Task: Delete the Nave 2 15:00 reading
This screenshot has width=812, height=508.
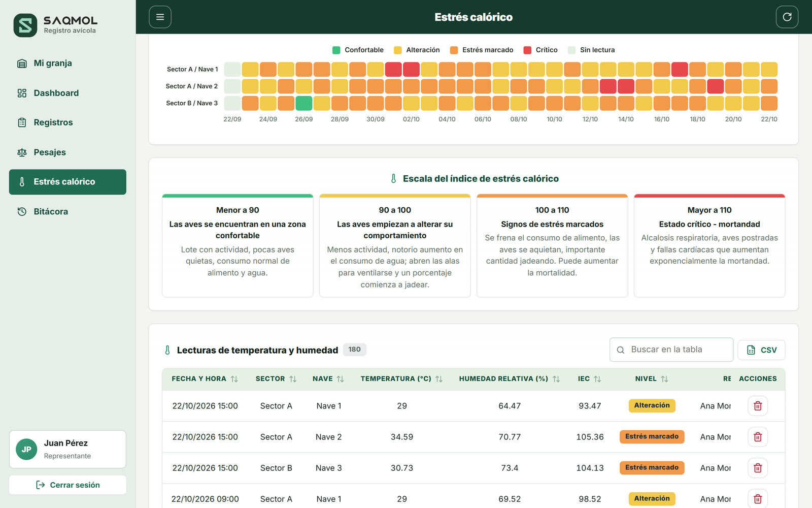Action: [x=757, y=437]
